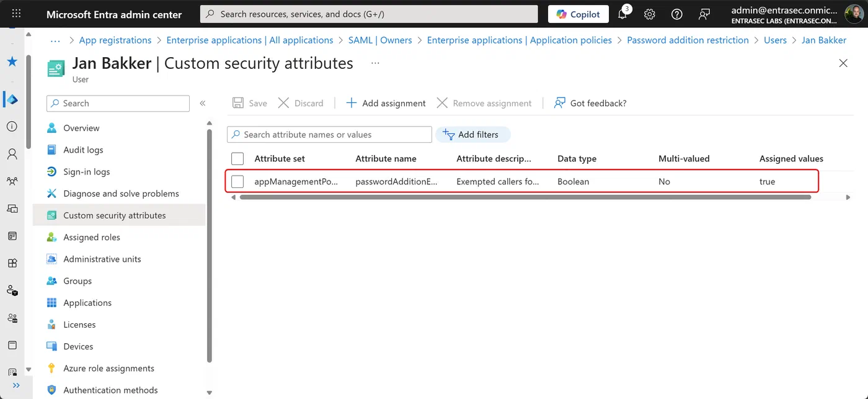Image resolution: width=868 pixels, height=399 pixels.
Task: Go to App registrations breadcrumb
Action: [115, 40]
